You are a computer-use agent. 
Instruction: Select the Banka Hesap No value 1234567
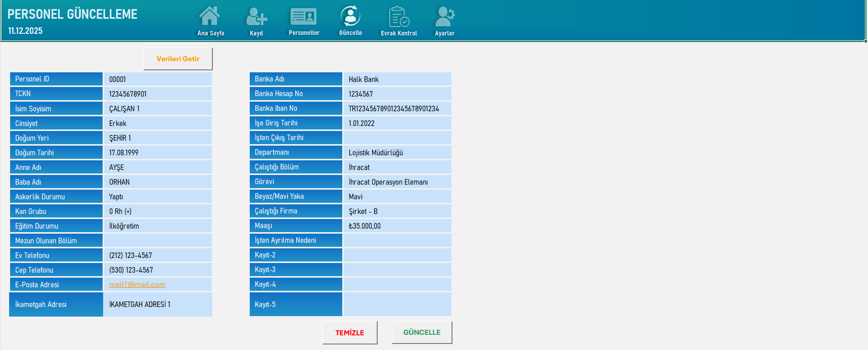coord(397,94)
